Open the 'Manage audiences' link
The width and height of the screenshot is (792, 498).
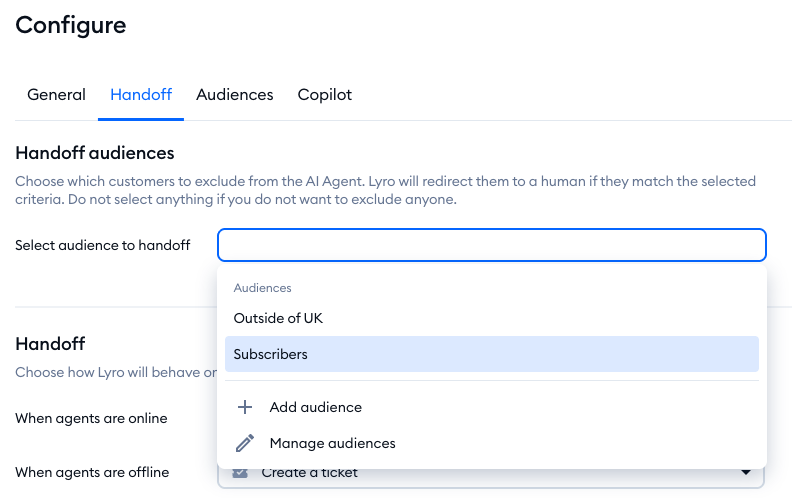[x=332, y=443]
